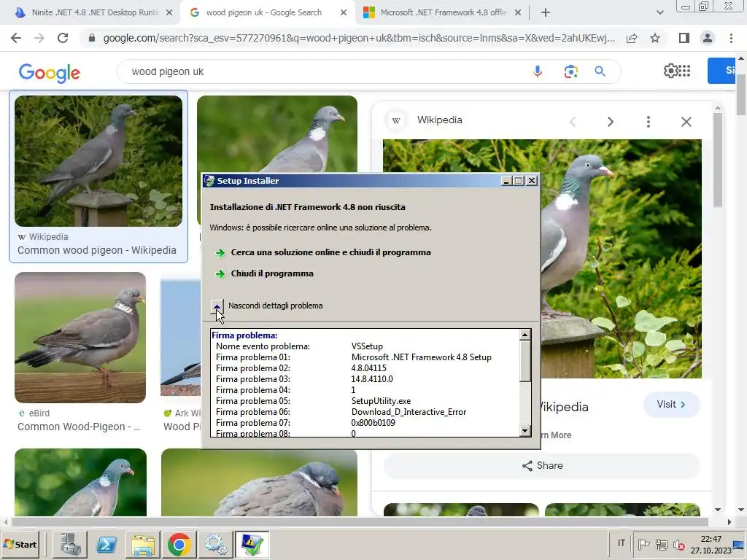The image size is (747, 560).
Task: Open the Chrome profile avatar
Action: (x=708, y=38)
